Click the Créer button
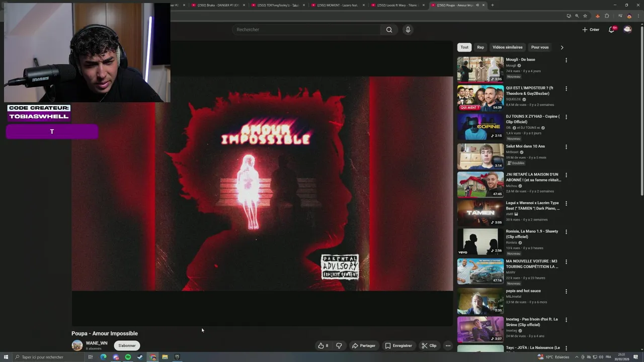The width and height of the screenshot is (644, 362). coord(591,30)
